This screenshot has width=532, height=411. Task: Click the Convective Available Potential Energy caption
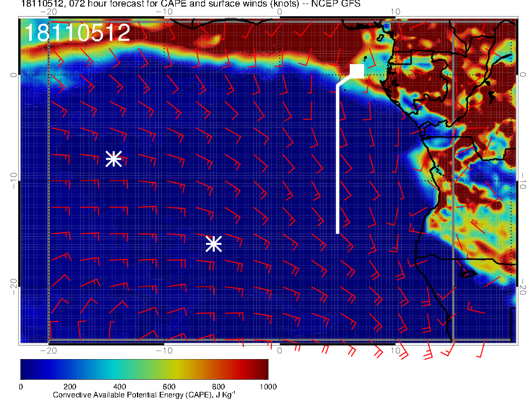tap(144, 395)
